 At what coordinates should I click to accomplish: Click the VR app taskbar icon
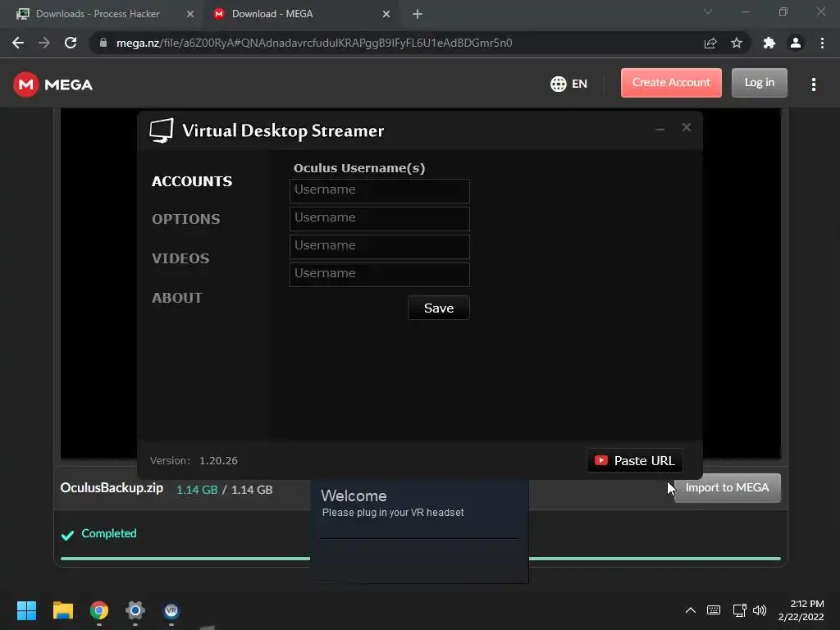(x=171, y=610)
